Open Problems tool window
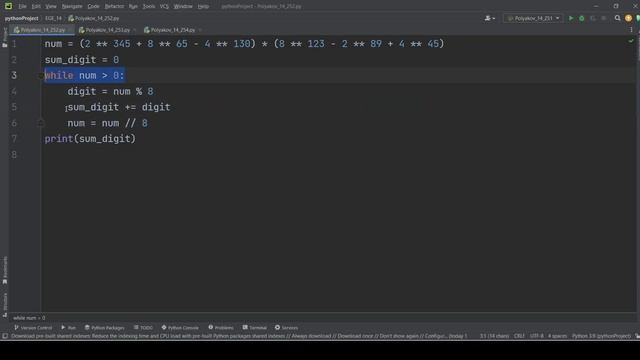Image resolution: width=640 pixels, height=360 pixels. (x=221, y=328)
